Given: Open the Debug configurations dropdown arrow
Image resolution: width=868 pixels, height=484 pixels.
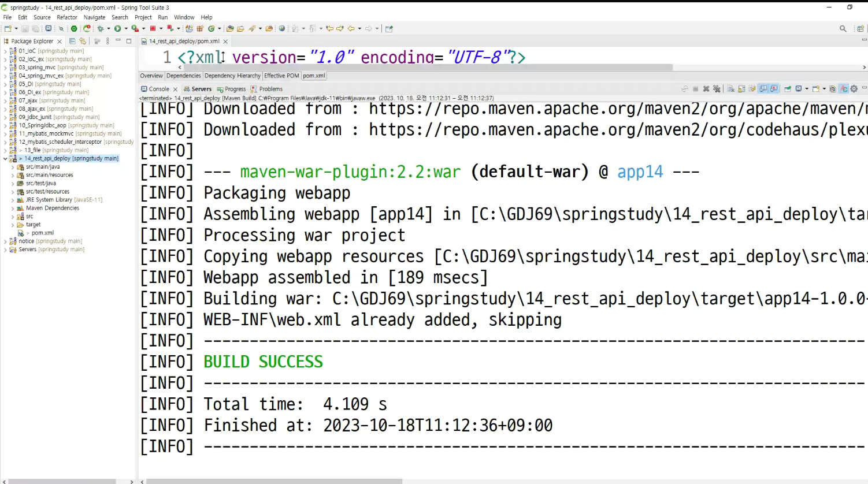Looking at the screenshot, I should (109, 28).
